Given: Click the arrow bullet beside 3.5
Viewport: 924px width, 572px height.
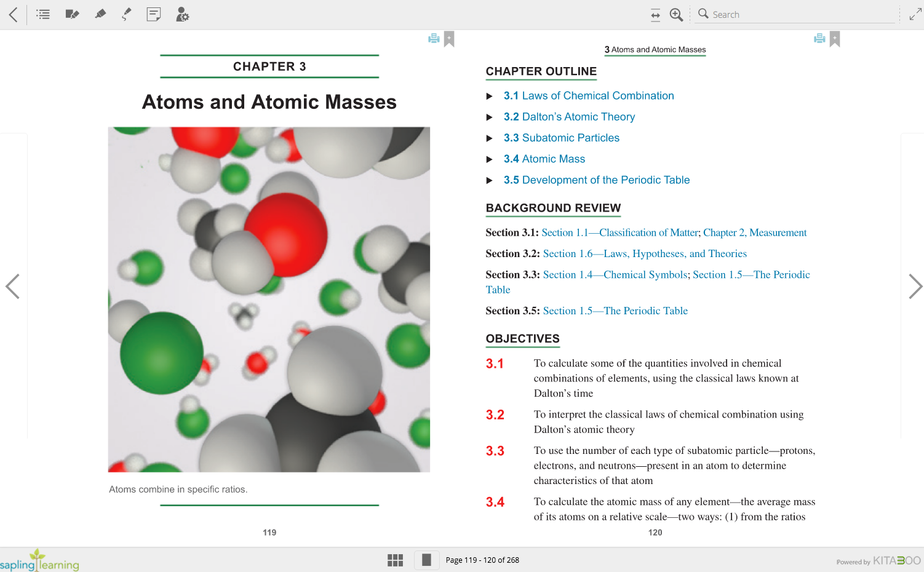Looking at the screenshot, I should tap(490, 180).
